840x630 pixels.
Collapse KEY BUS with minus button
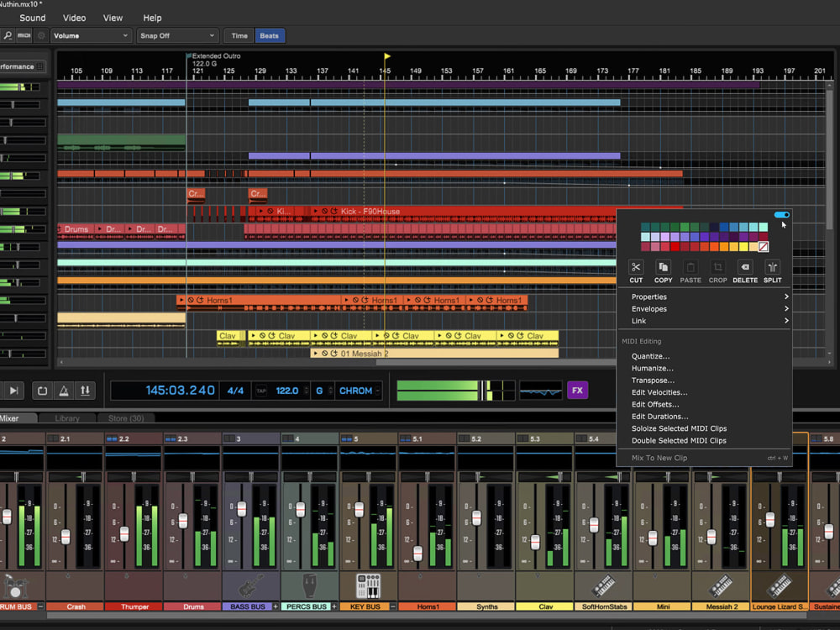click(x=393, y=607)
